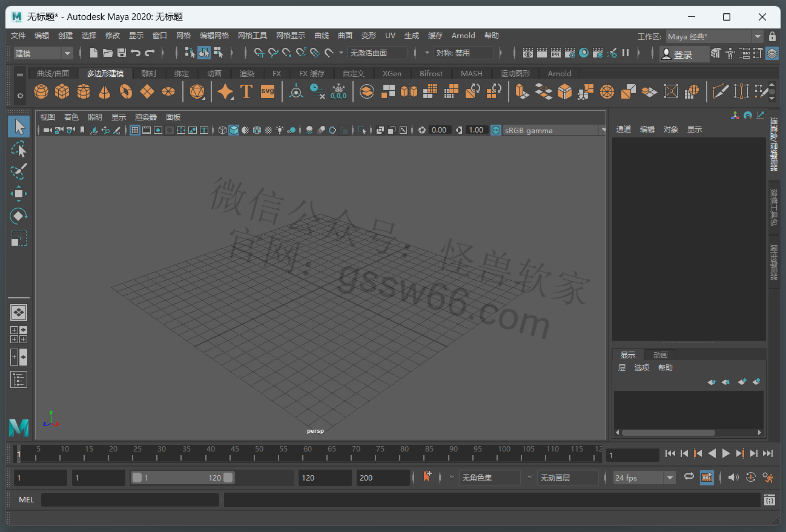Open the sRGB gamma view transform dropdown

[x=554, y=130]
